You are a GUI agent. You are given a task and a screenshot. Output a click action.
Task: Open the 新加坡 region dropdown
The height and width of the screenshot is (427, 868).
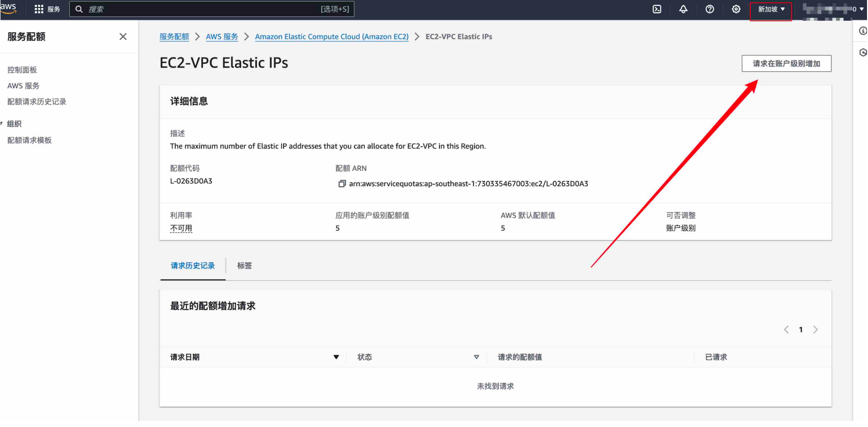coord(771,9)
